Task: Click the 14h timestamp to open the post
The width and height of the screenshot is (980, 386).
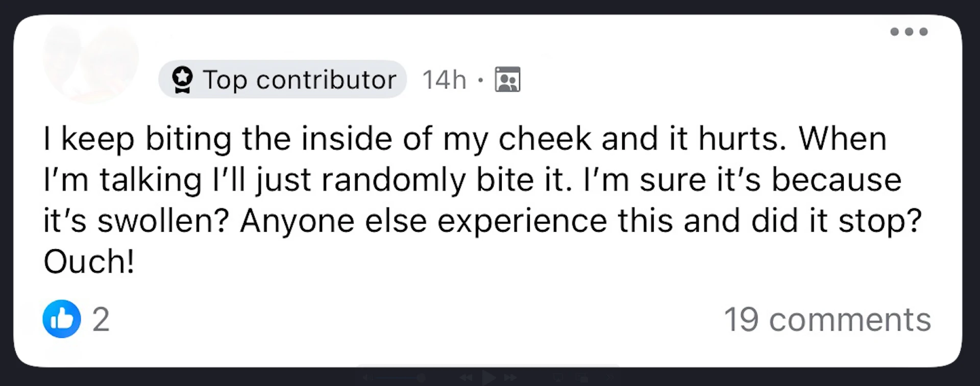Action: (x=444, y=80)
